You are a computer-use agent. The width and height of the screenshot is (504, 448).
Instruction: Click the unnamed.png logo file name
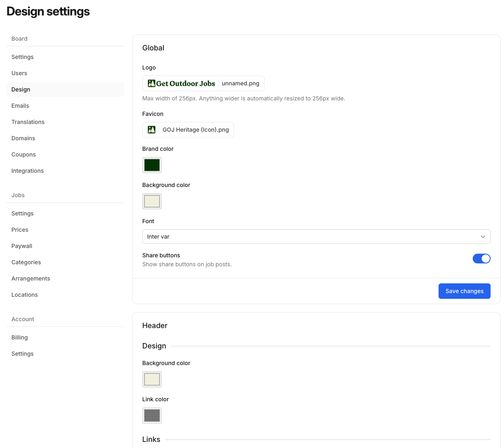[x=241, y=83]
